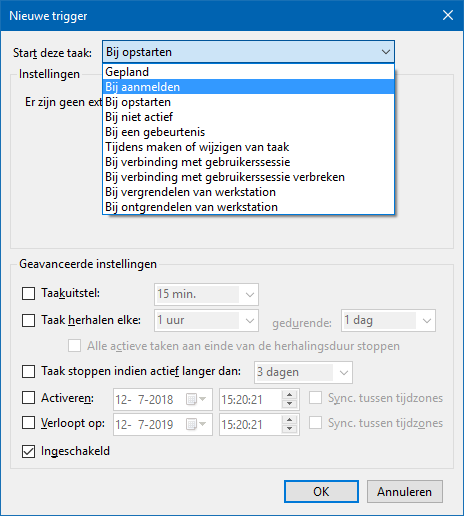Open the 3 dagen duration dropdown
This screenshot has height=516, width=464.
pos(303,372)
